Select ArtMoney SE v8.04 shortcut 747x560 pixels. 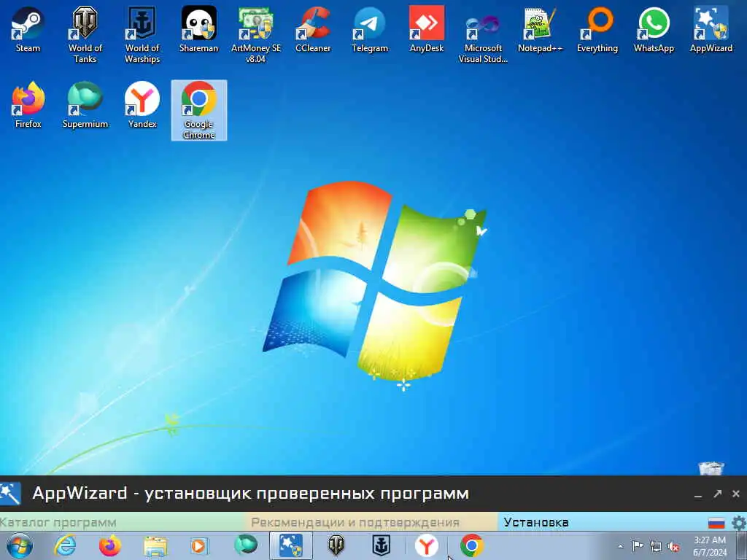click(x=256, y=34)
